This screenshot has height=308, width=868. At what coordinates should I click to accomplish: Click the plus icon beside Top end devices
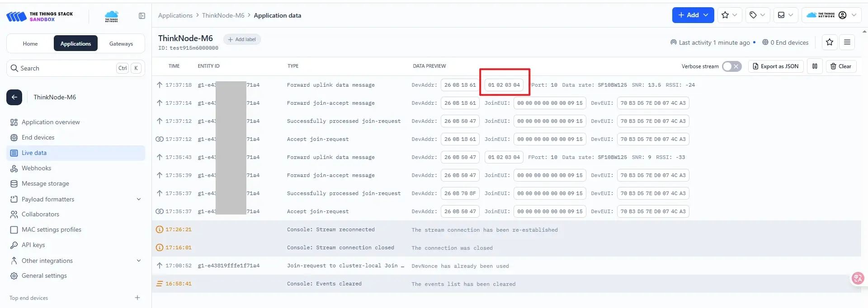137,298
